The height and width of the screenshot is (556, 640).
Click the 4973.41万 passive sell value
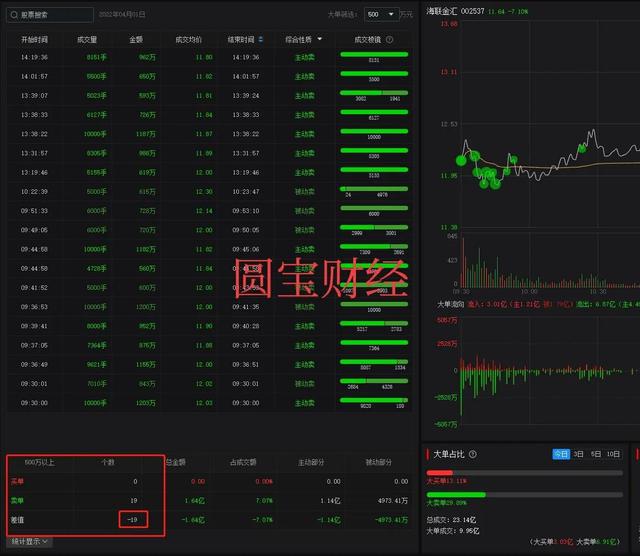[393, 501]
